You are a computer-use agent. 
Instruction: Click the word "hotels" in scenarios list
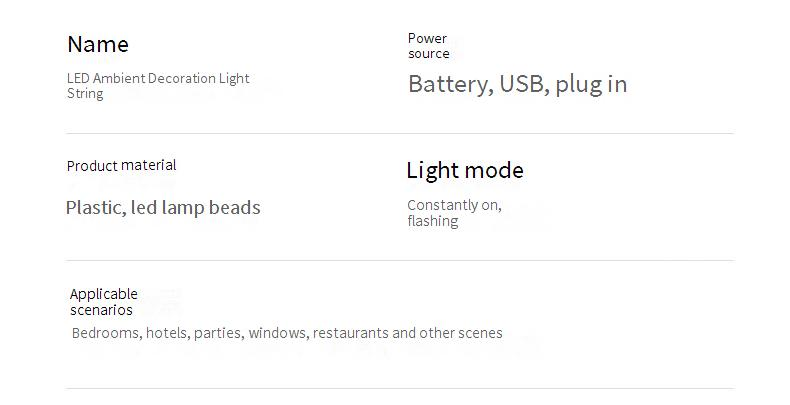click(x=168, y=333)
